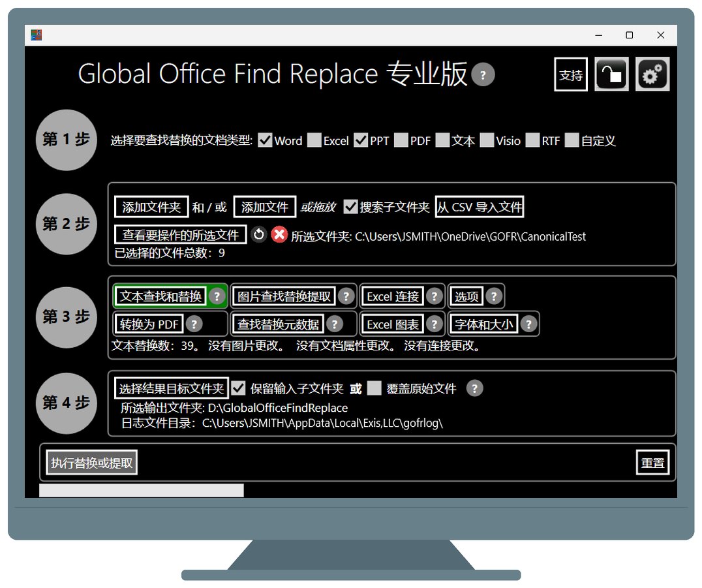Open help for 转换为 PDF
Viewport: 702px width, 588px height.
click(194, 324)
